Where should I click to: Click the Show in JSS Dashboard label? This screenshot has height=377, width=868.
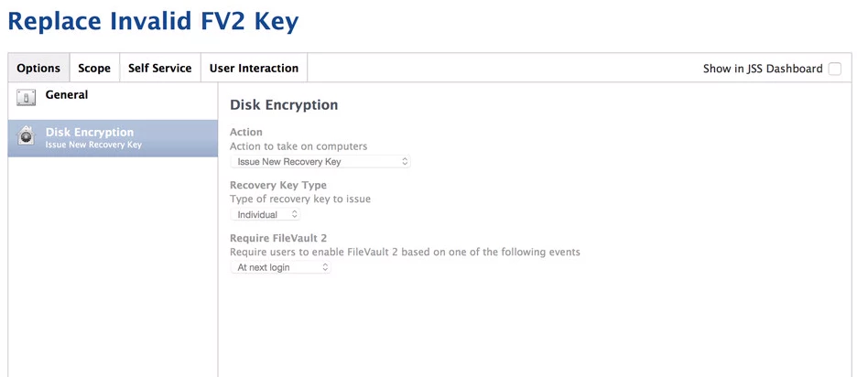tap(763, 69)
